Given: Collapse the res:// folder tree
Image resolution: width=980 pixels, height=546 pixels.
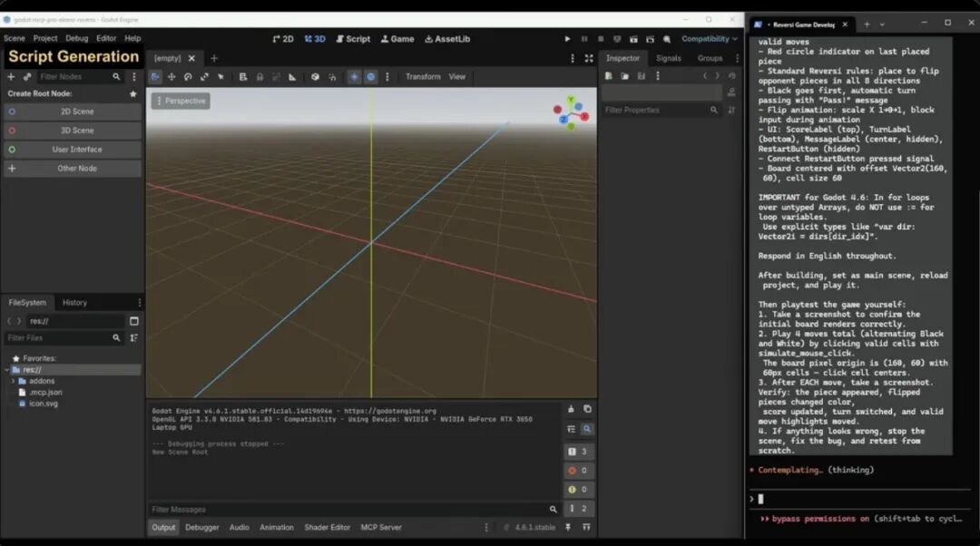Looking at the screenshot, I should (7, 370).
